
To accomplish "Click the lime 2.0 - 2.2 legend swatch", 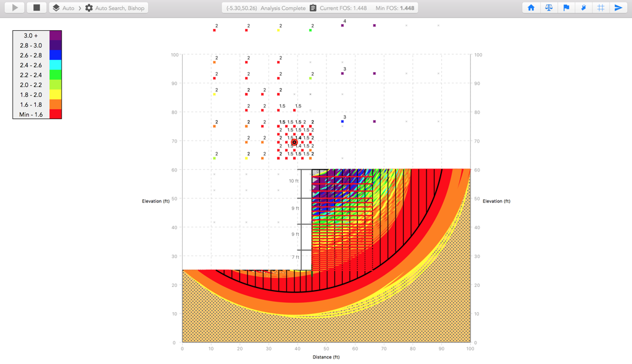I will [x=56, y=85].
